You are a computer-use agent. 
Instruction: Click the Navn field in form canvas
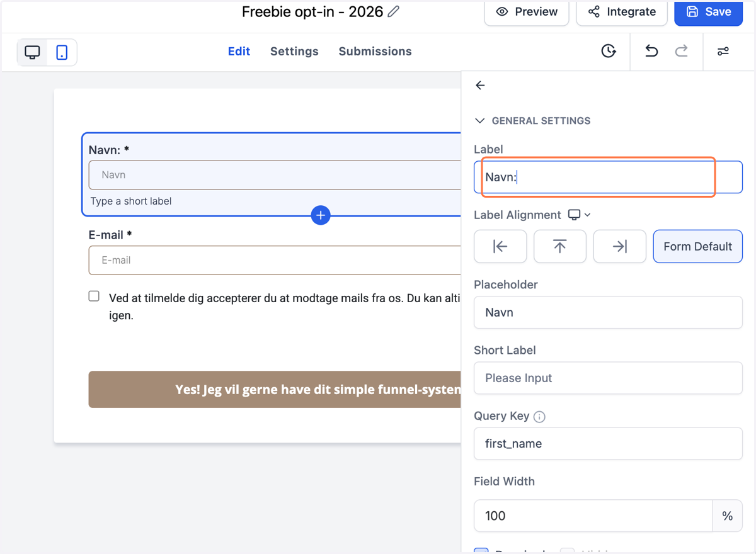click(275, 175)
